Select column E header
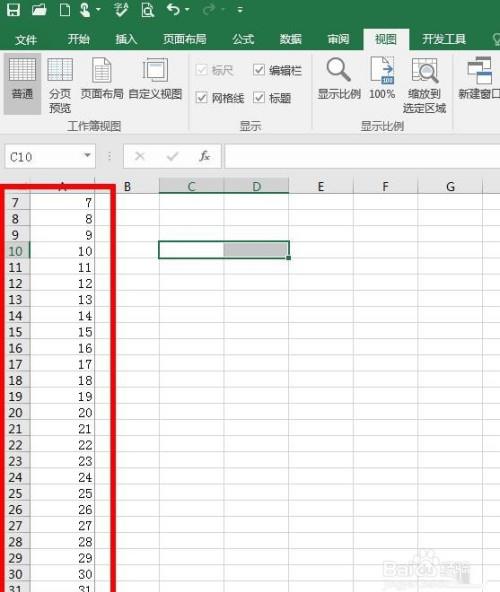This screenshot has height=592, width=500. [321, 186]
